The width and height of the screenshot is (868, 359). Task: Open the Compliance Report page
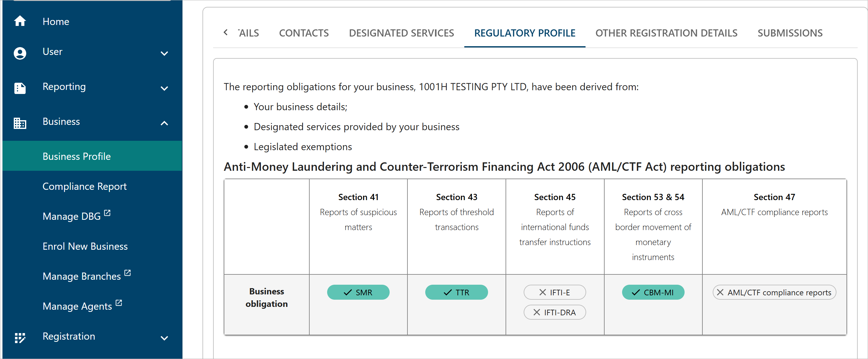click(84, 186)
